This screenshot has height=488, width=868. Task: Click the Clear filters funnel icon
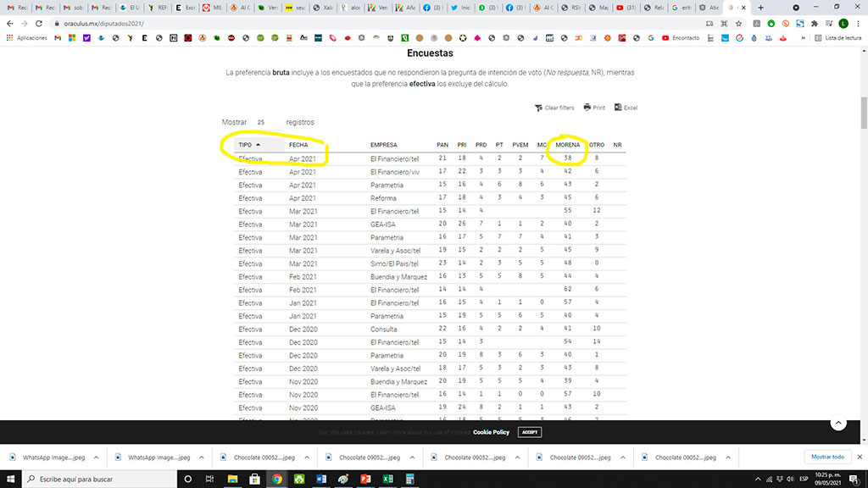point(538,108)
